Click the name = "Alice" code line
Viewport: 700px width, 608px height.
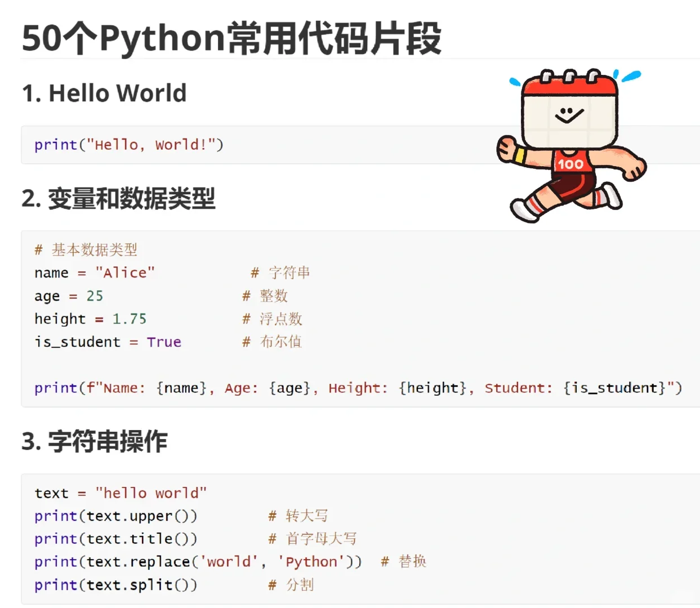(x=95, y=272)
